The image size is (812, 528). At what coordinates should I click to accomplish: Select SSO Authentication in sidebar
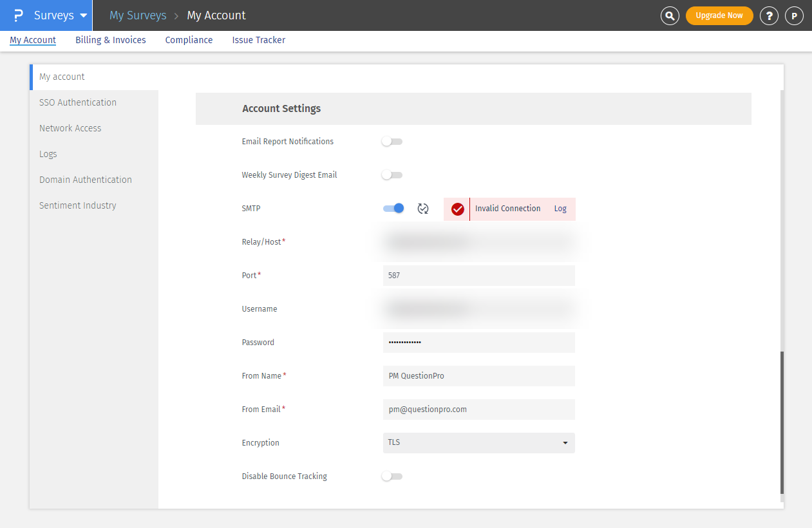[78, 102]
